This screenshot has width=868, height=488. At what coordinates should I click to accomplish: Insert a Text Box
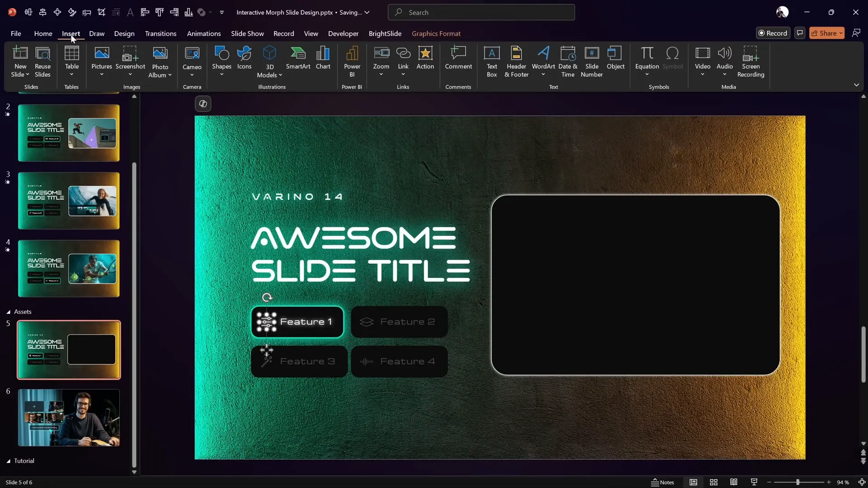pos(492,62)
